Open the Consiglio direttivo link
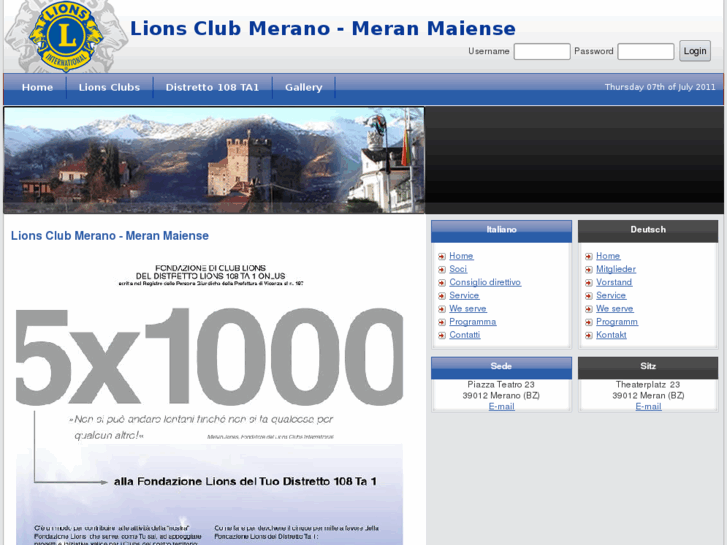 tap(485, 282)
